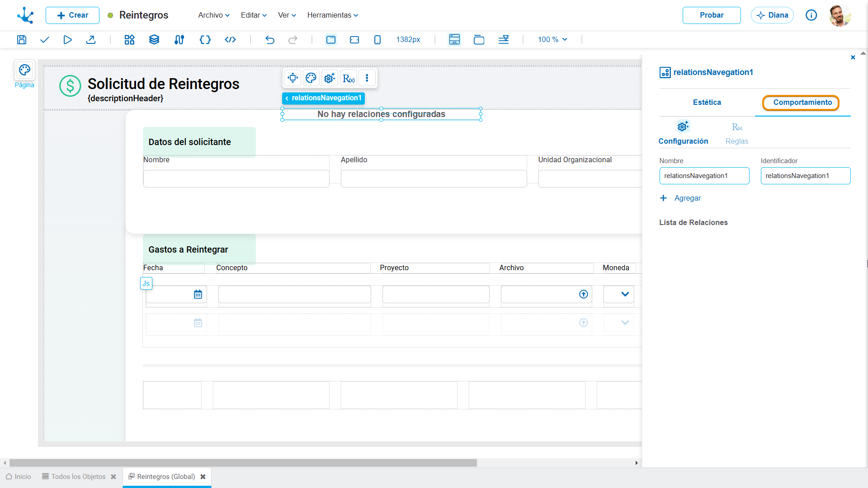The height and width of the screenshot is (488, 868).
Task: Toggle desktop preview mode
Action: click(x=331, y=40)
